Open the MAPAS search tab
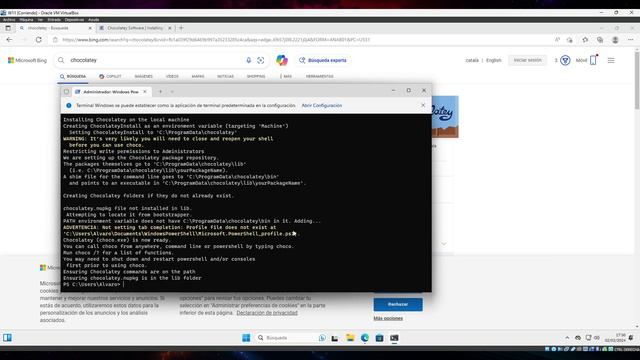The width and height of the screenshot is (640, 360). (x=198, y=76)
